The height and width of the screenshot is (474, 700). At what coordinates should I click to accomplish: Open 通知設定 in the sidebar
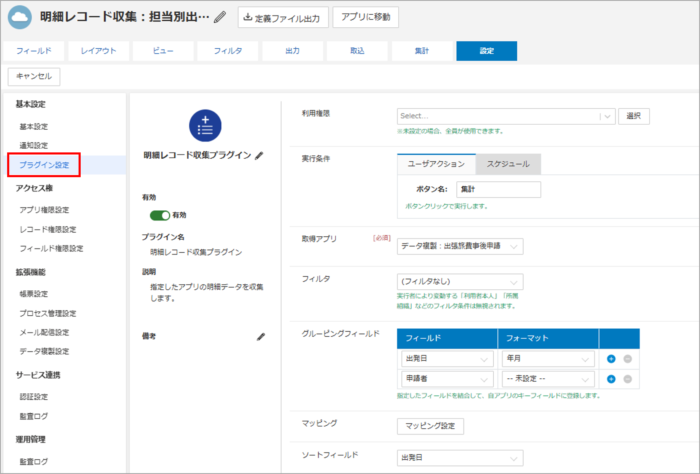click(33, 146)
